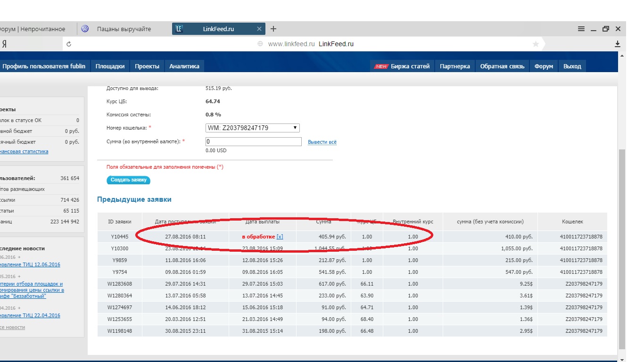Open the 'Партнерка' menu item
The image size is (644, 362).
(x=455, y=66)
